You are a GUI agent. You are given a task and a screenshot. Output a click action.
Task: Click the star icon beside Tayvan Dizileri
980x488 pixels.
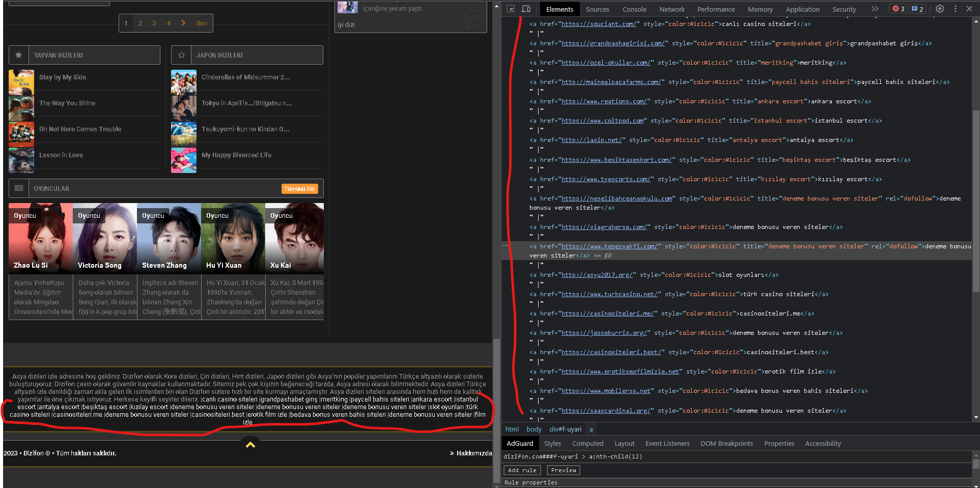(x=19, y=55)
